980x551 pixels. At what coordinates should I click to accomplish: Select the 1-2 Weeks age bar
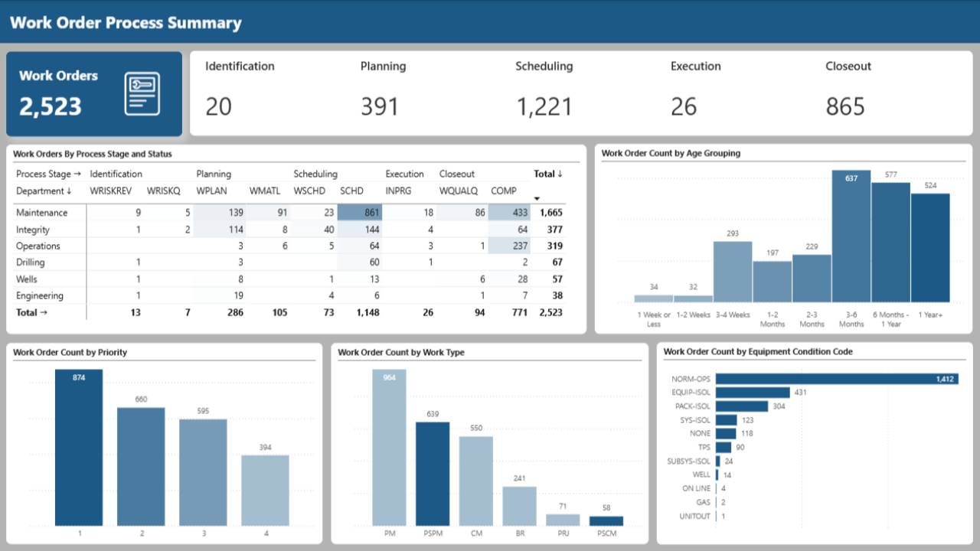693,298
